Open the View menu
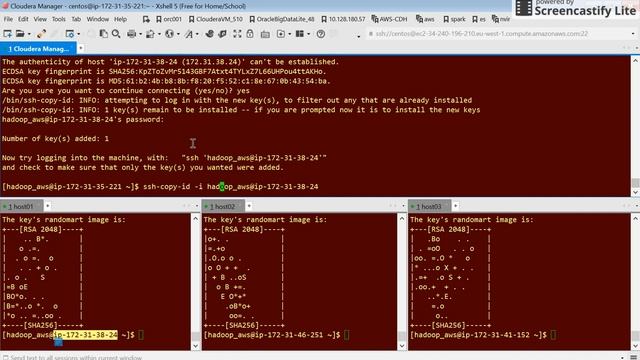The height and width of the screenshot is (360, 640). tap(40, 19)
